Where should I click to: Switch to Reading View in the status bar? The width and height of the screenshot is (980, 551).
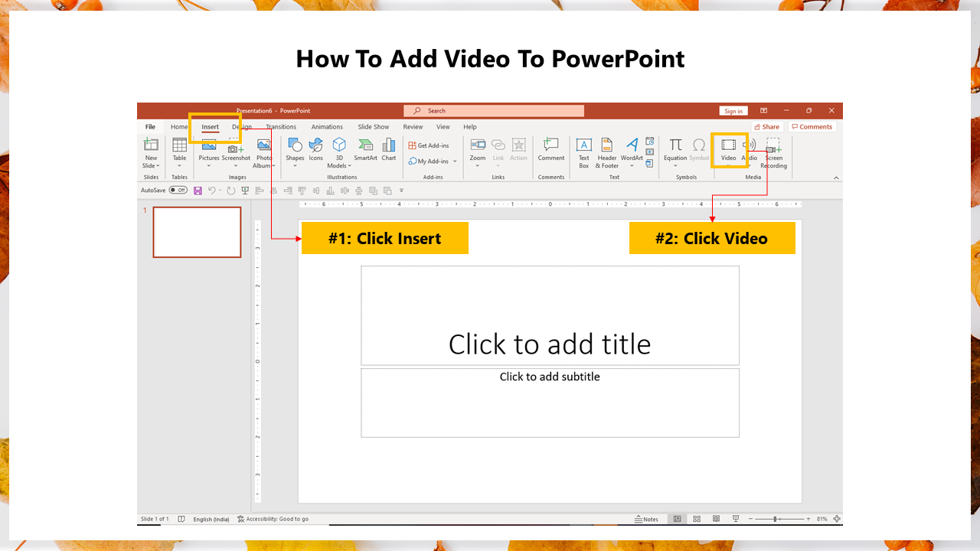tap(716, 519)
